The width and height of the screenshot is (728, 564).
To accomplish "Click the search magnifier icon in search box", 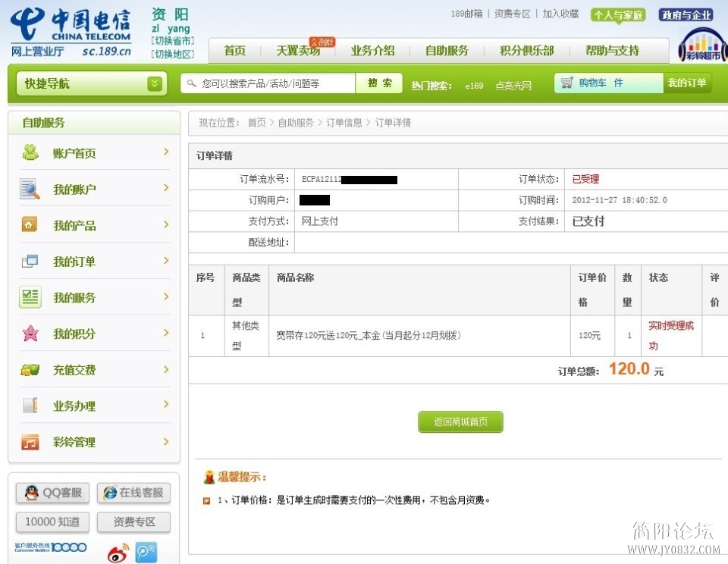I will pyautogui.click(x=191, y=83).
